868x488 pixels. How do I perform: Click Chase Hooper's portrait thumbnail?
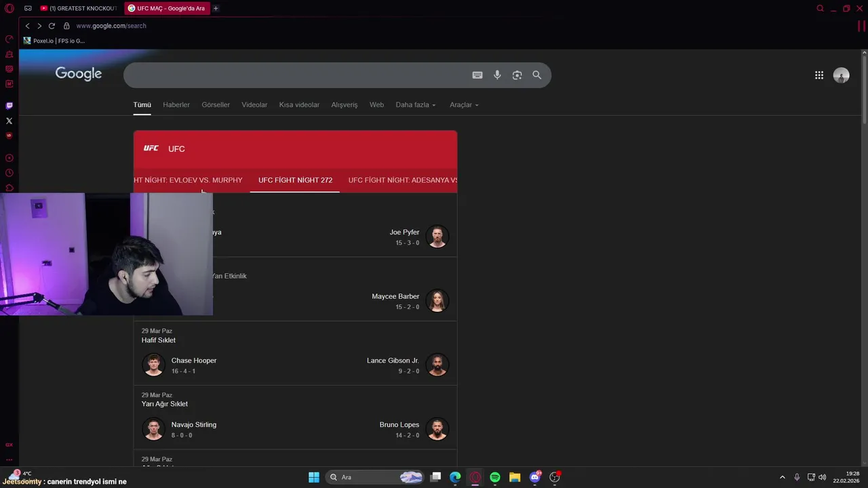153,365
